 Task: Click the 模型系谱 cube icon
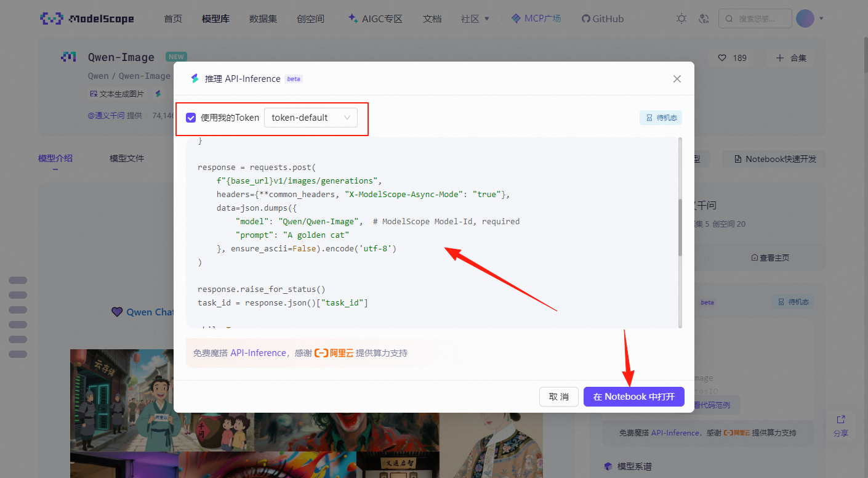[x=608, y=466]
